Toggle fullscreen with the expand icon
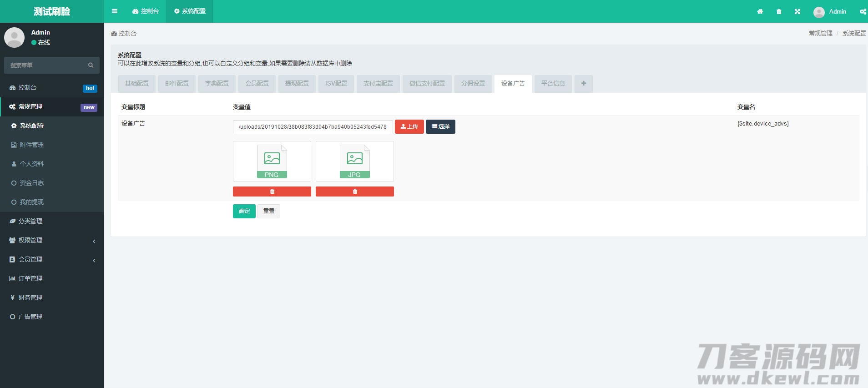The height and width of the screenshot is (388, 868). tap(797, 11)
